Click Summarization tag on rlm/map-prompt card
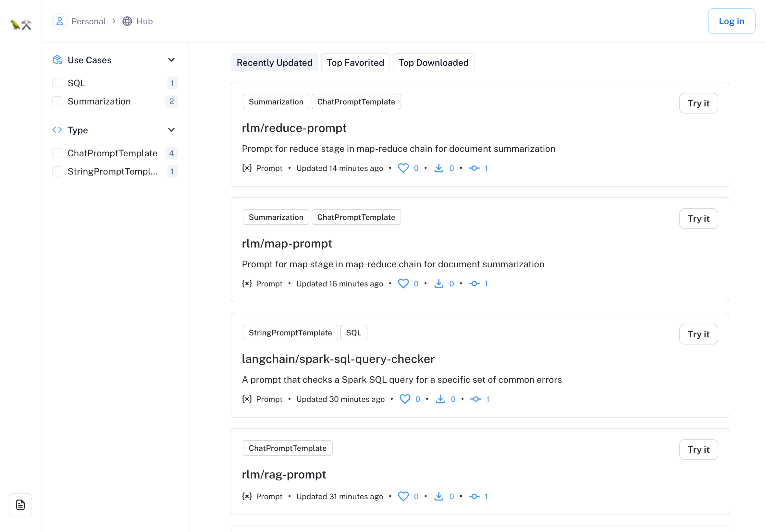 point(276,217)
